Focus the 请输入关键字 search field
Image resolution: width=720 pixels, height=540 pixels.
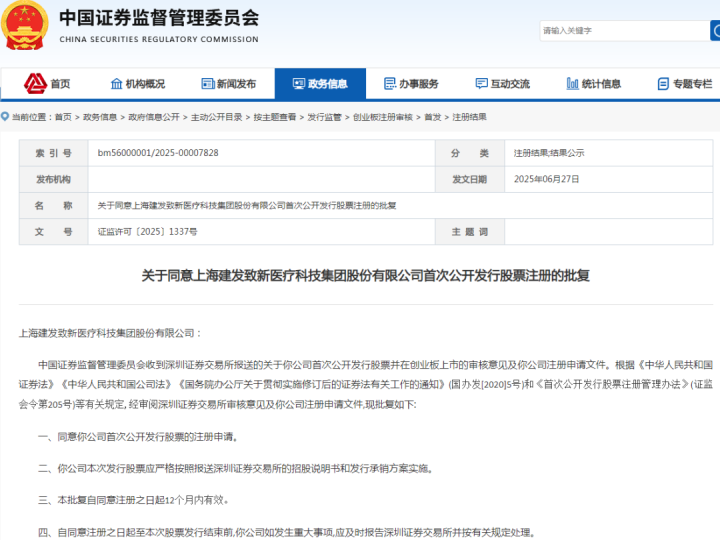tap(624, 31)
